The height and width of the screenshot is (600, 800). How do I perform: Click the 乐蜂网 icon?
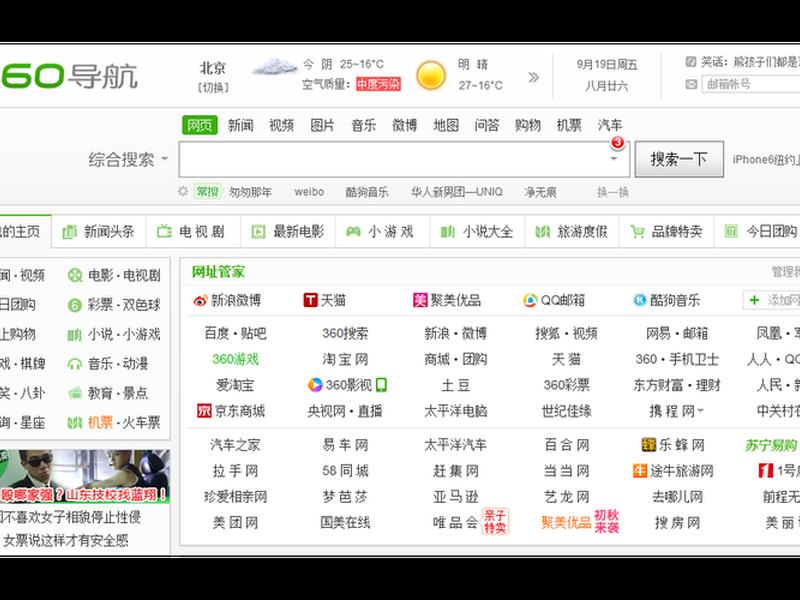click(x=648, y=445)
